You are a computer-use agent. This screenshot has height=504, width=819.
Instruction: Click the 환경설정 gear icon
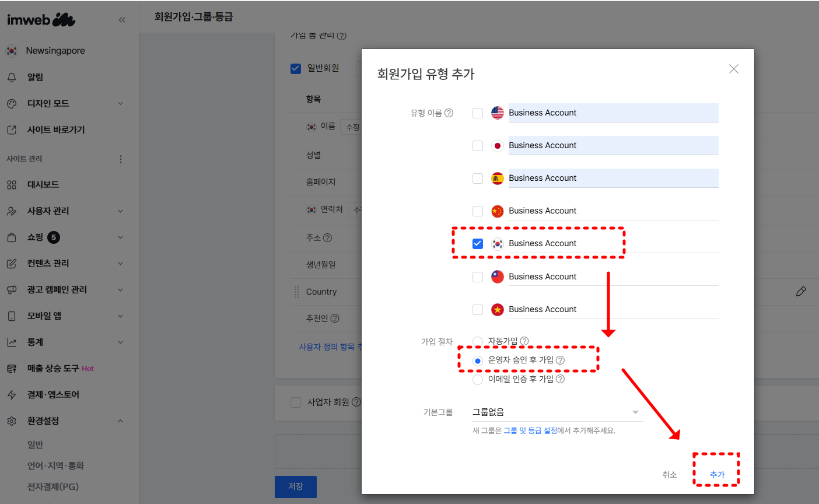click(12, 421)
